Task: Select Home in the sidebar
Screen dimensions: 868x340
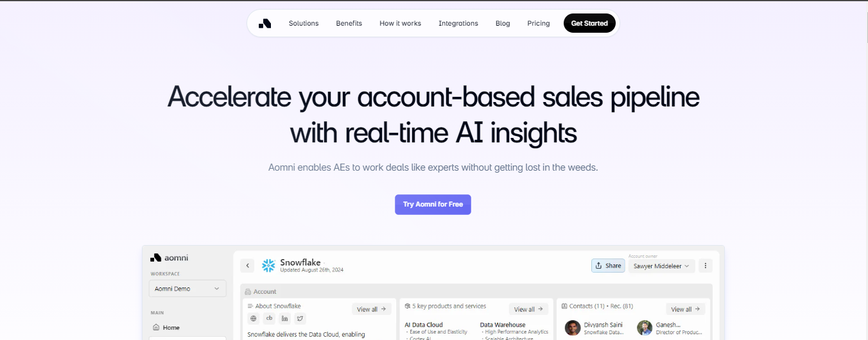Action: tap(171, 328)
